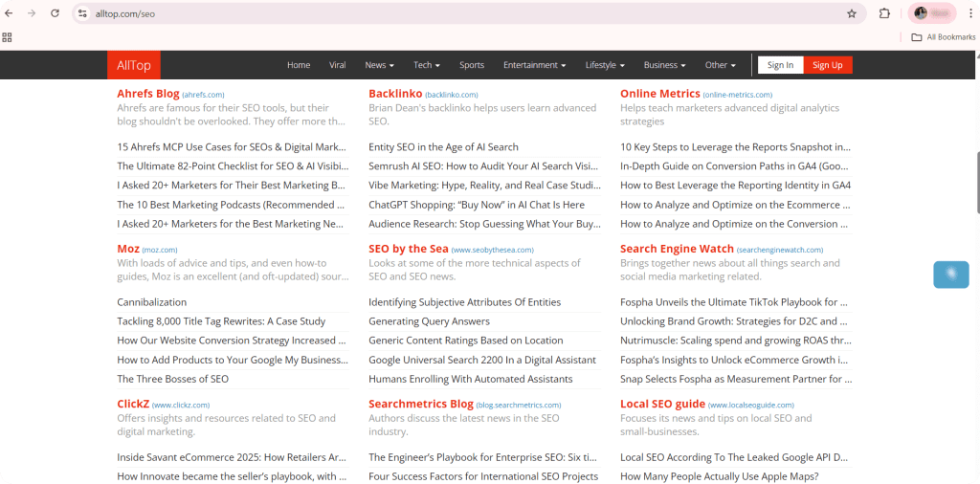980x484 pixels.
Task: Open 'Vibe Marketing: Hype, Reality' article
Action: click(484, 186)
